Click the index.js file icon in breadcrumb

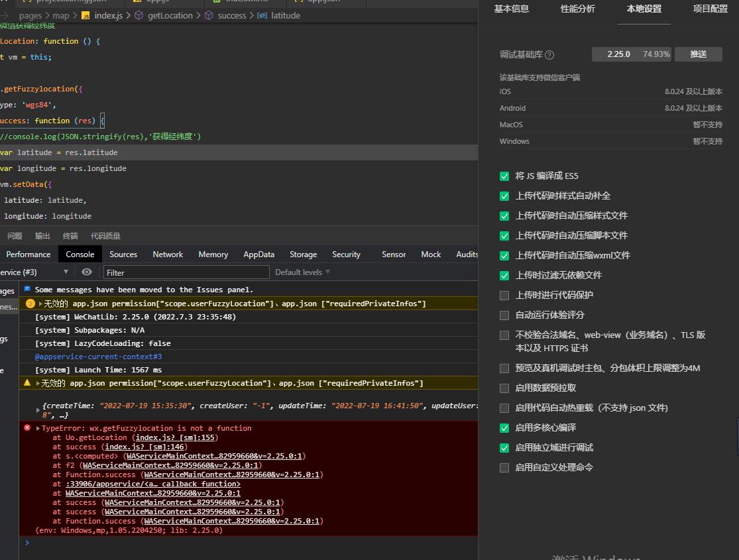coord(85,15)
